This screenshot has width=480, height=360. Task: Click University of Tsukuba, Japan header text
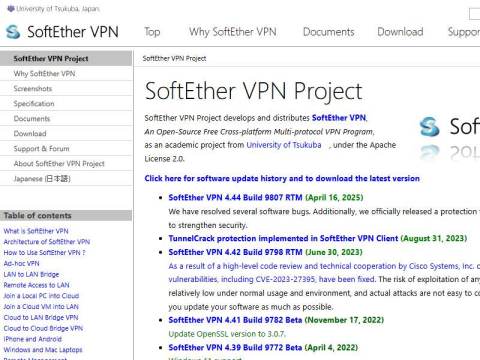click(58, 9)
